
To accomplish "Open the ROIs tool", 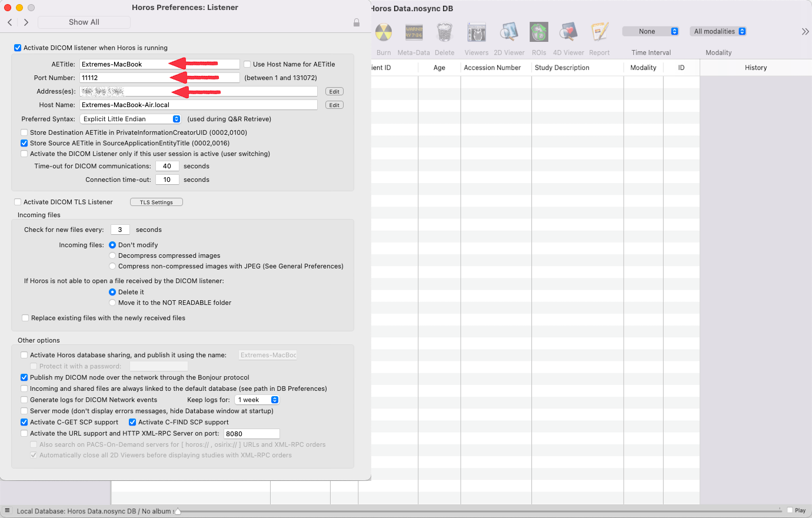I will click(x=539, y=32).
